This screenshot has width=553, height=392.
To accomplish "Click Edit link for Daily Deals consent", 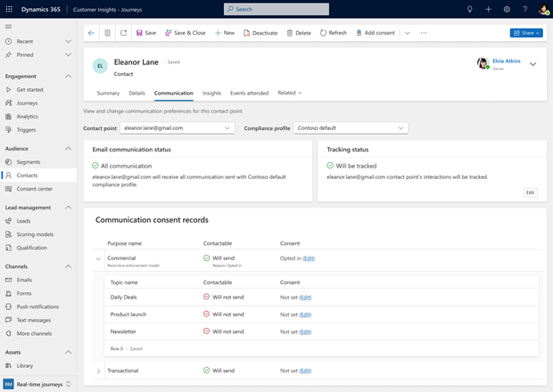I will coord(306,297).
